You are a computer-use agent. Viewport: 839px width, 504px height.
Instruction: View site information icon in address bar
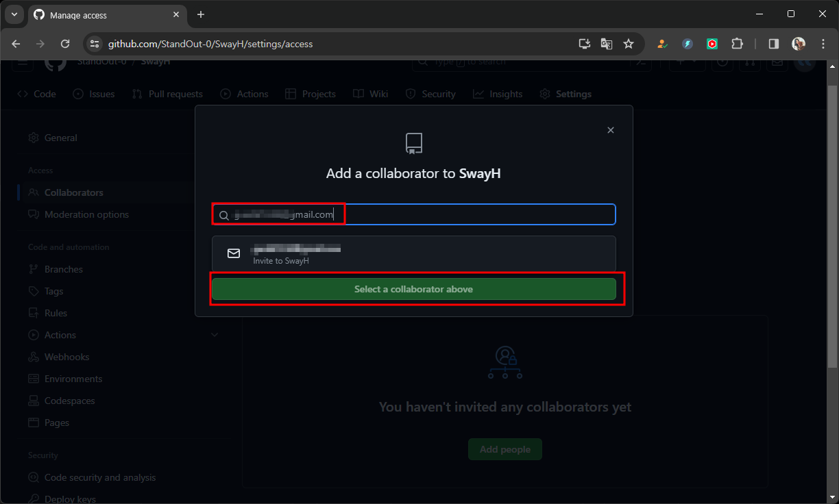[95, 44]
